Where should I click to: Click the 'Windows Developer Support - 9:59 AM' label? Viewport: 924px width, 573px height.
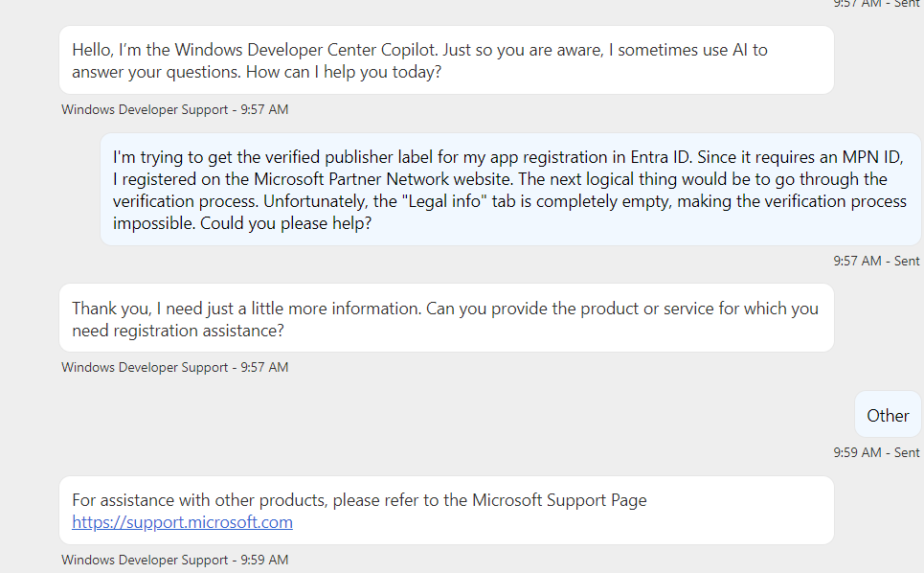pyautogui.click(x=175, y=560)
